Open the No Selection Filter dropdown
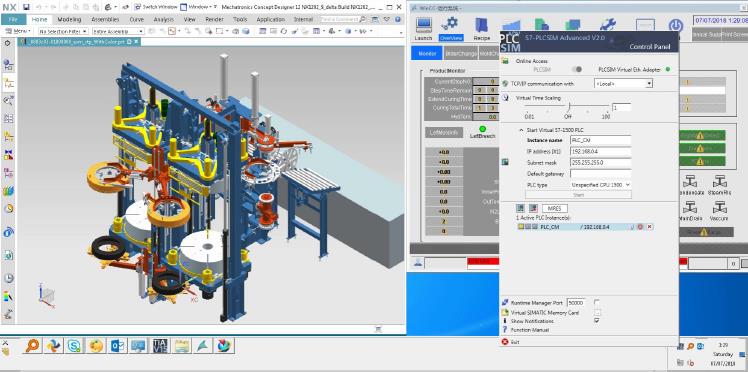The image size is (748, 372). [63, 31]
